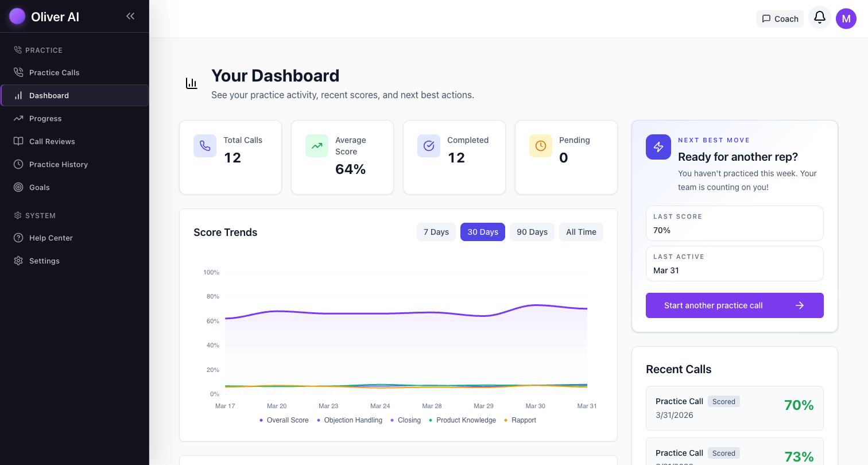Click the Total Calls phone icon

tap(205, 146)
